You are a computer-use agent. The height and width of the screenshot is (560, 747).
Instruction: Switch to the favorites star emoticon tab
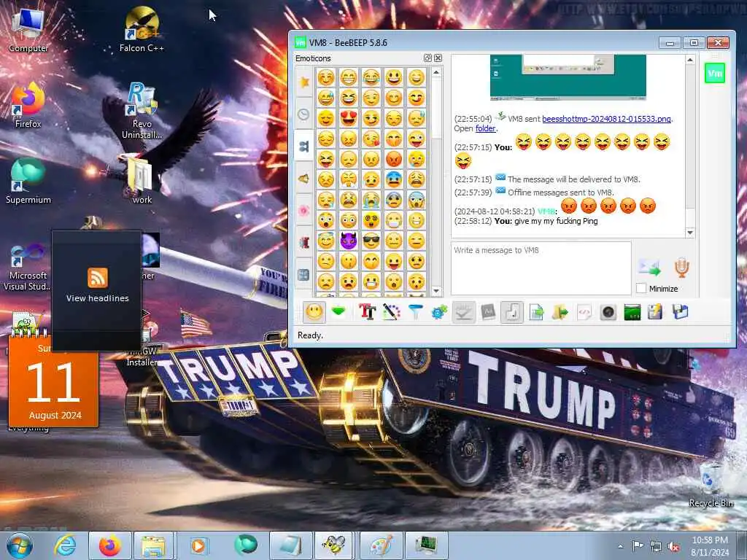(x=304, y=82)
